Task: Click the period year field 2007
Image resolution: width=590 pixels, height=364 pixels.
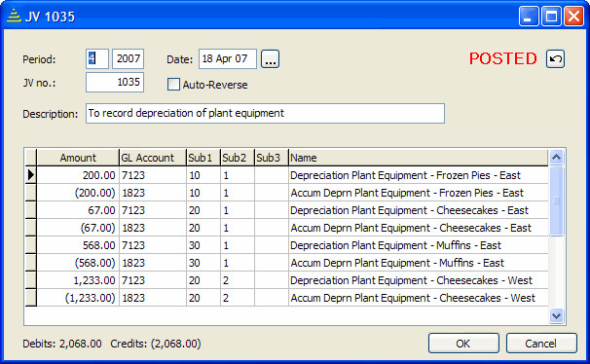Action: click(x=128, y=58)
